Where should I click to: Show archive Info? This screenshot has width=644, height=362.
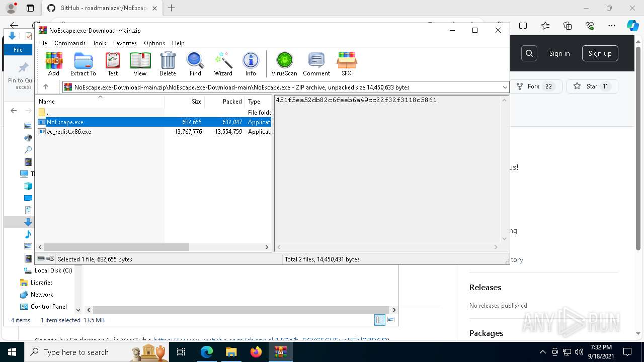(x=251, y=64)
